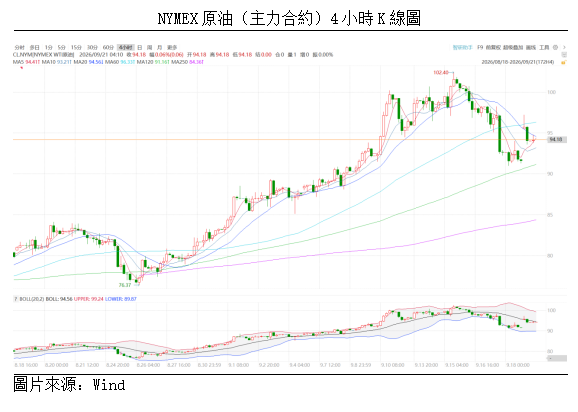578x412 pixels.
Task: Click the panel icon below the chevron
Action: point(564,55)
